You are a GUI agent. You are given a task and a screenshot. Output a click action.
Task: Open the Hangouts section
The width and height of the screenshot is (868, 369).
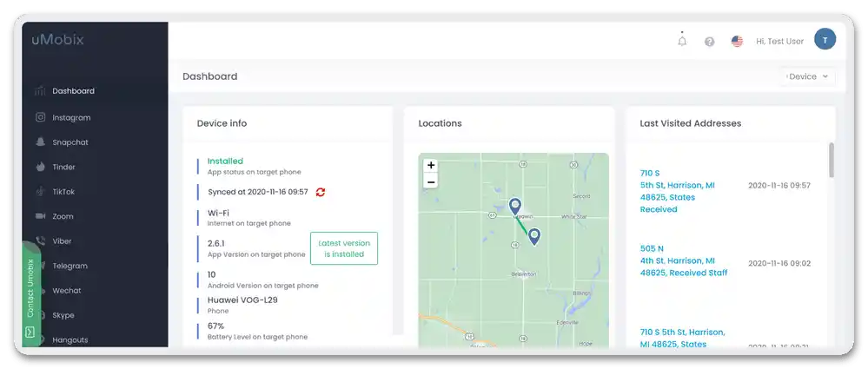pyautogui.click(x=70, y=339)
